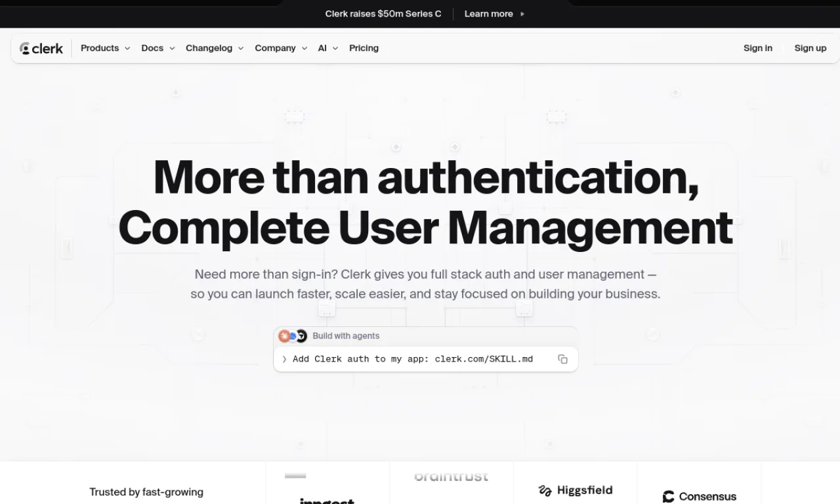Open the Docs dropdown
This screenshot has height=504, width=840.
pyautogui.click(x=158, y=48)
